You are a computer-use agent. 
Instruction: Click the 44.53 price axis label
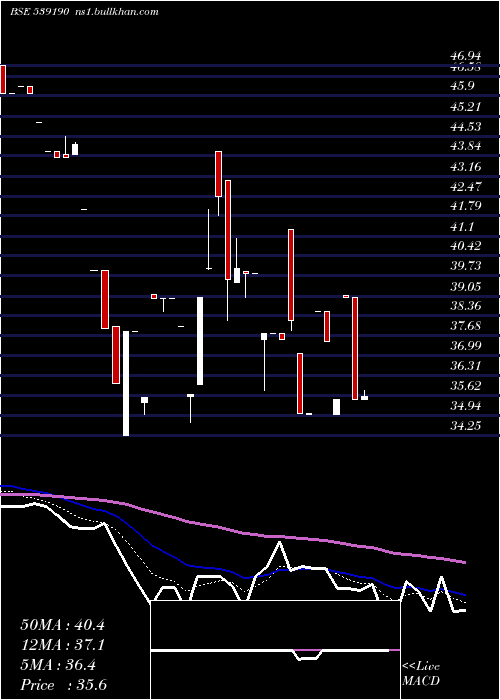[466, 127]
